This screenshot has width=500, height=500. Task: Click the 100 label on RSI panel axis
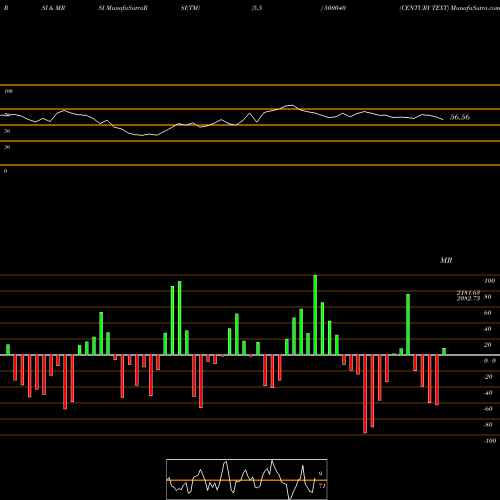click(8, 91)
